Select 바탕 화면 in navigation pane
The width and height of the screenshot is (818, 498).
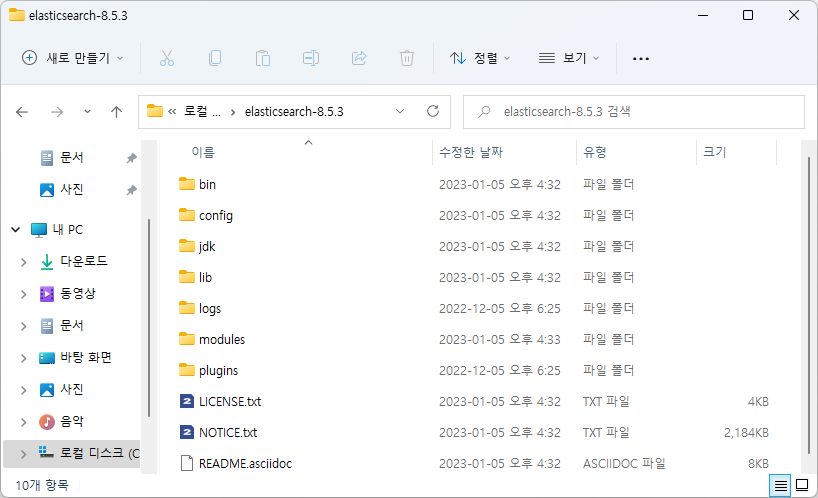86,357
